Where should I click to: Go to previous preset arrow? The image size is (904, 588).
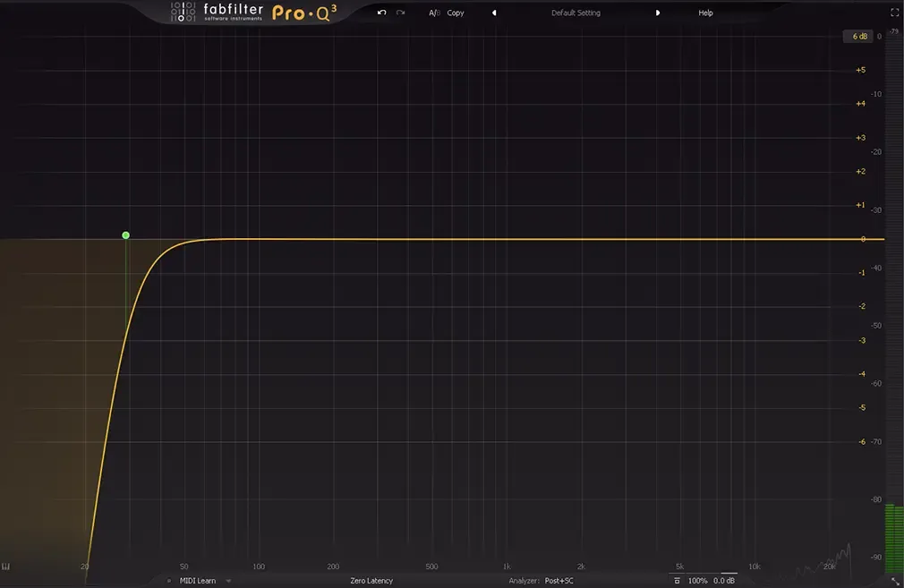[x=494, y=13]
